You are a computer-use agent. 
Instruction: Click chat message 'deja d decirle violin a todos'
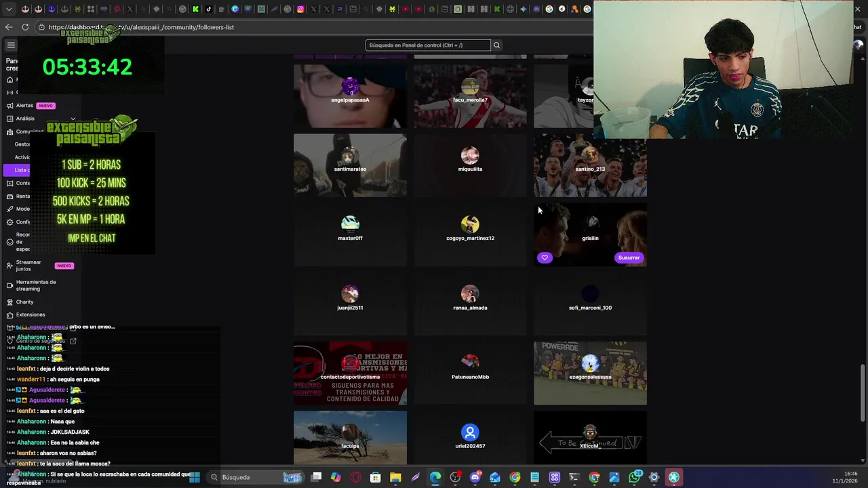pos(73,369)
